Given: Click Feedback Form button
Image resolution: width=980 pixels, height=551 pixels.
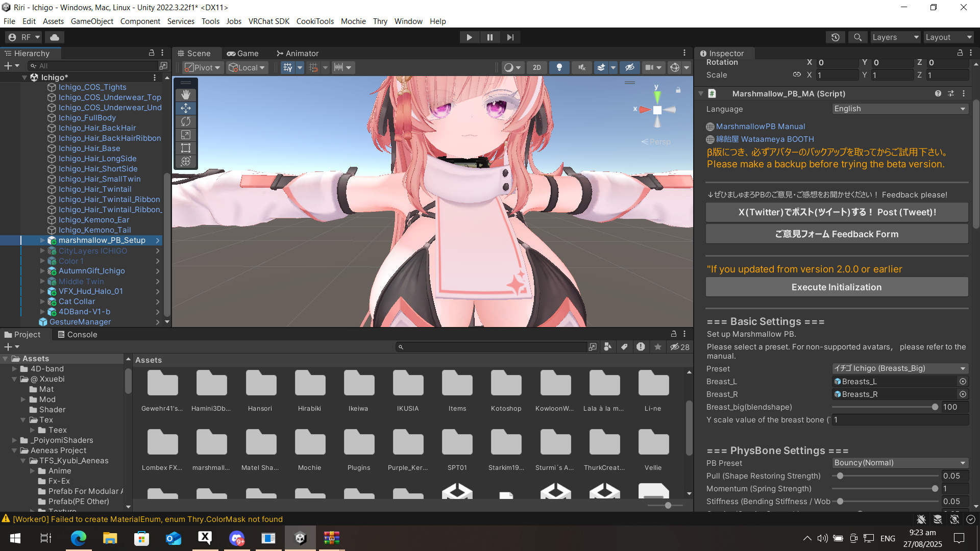Looking at the screenshot, I should click(x=837, y=234).
